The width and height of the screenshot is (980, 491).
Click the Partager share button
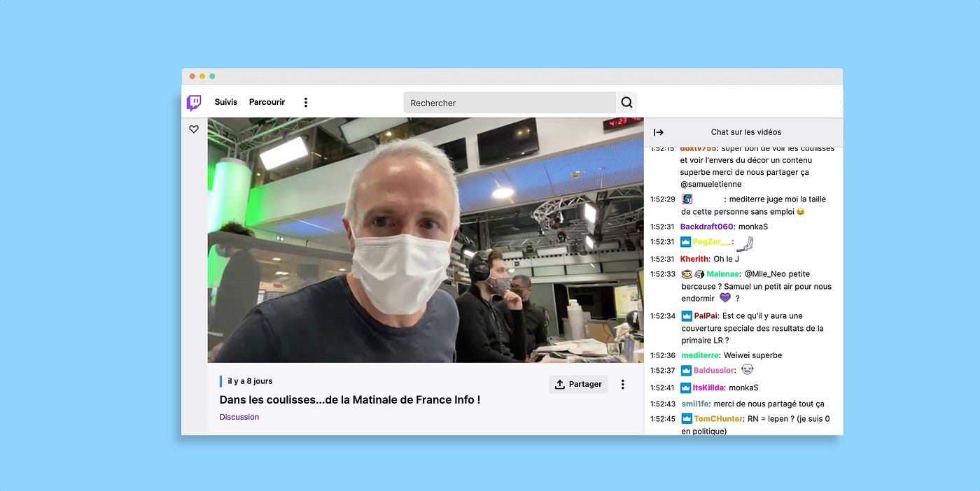pyautogui.click(x=578, y=384)
